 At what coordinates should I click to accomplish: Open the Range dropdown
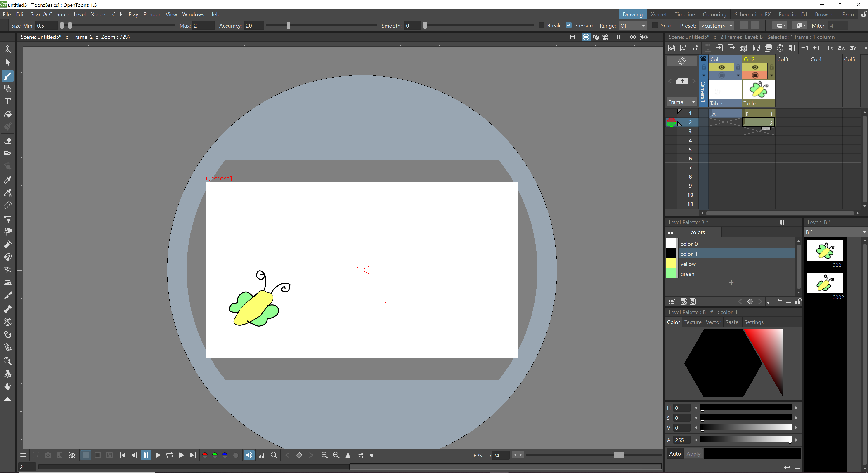click(632, 26)
